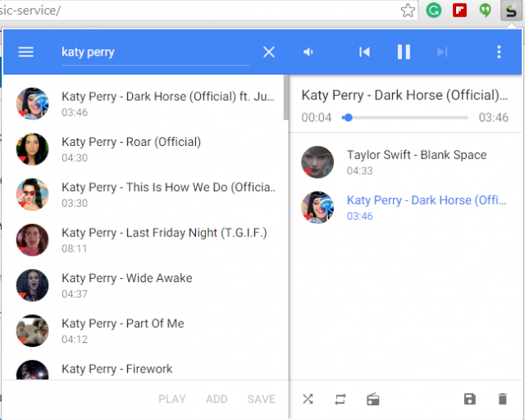The width and height of the screenshot is (525, 420).
Task: Bookmark page with the star icon
Action: pos(408,11)
